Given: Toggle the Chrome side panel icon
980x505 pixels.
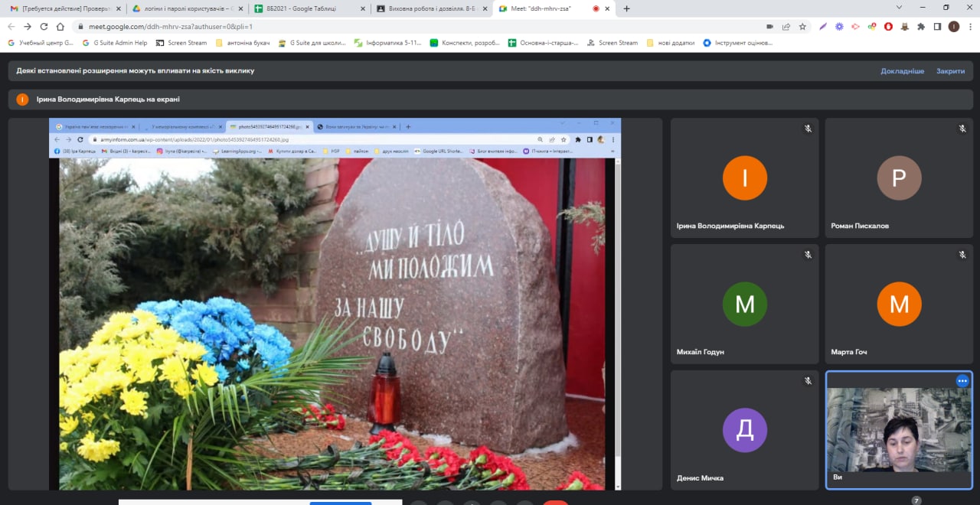Looking at the screenshot, I should (x=937, y=26).
